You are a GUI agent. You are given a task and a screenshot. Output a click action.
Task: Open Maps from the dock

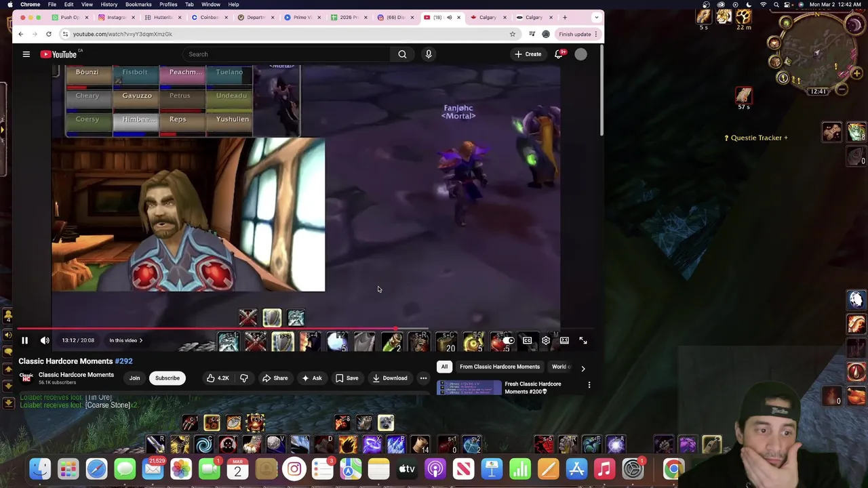click(x=351, y=469)
